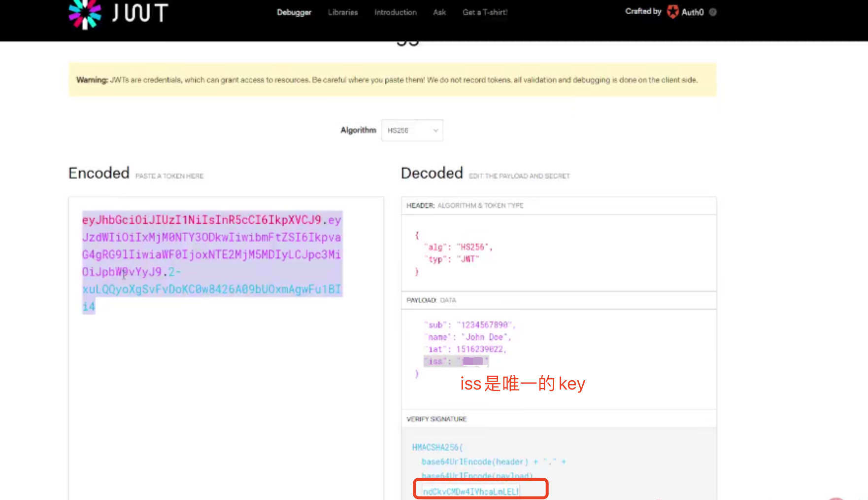This screenshot has height=500, width=868.
Task: Click the first token line eyJhbGciOiJIUzI1NiIs
Action: [212, 220]
